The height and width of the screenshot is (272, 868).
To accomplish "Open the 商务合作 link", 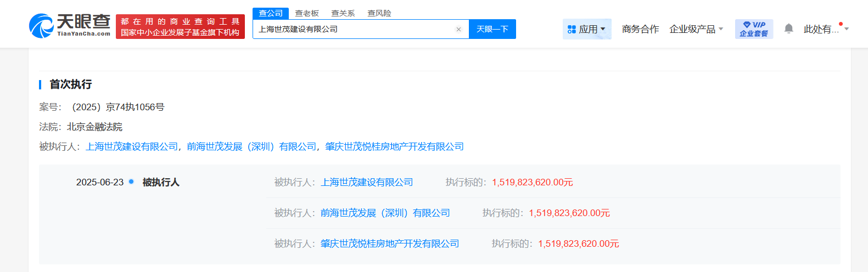I will pos(640,29).
